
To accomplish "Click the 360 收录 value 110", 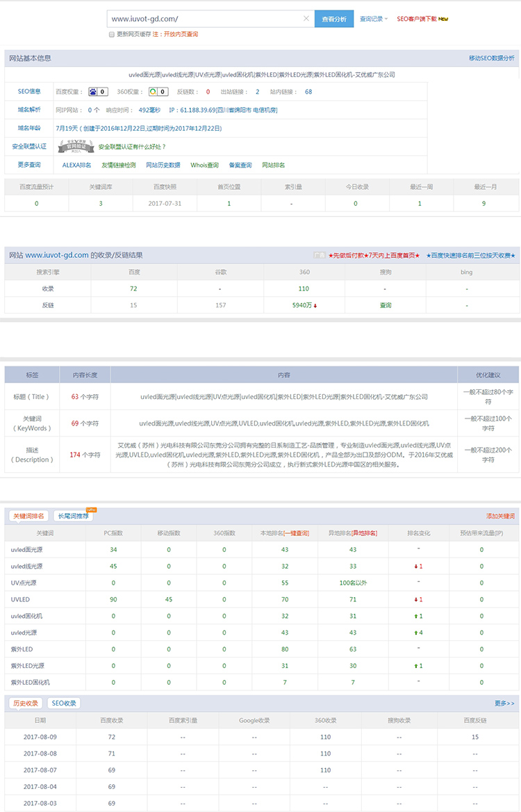I will (304, 289).
